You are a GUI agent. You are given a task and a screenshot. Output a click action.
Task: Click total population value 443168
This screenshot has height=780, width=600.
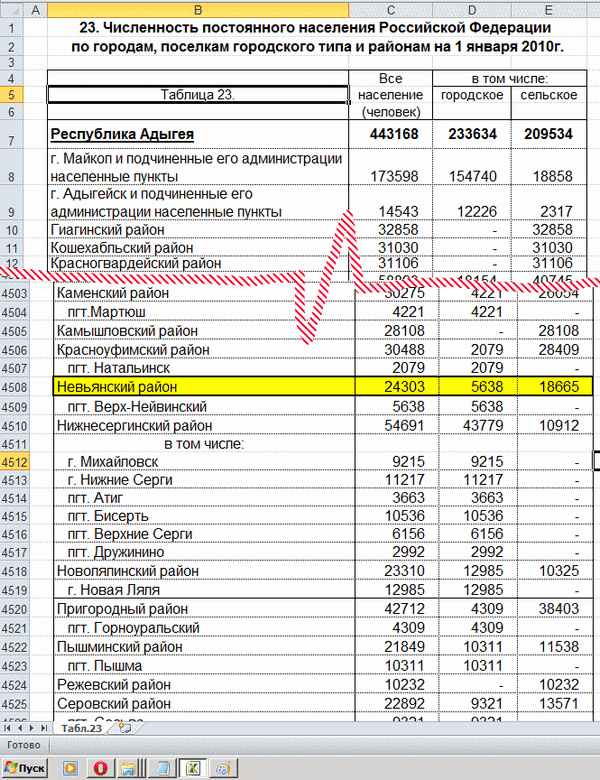click(x=391, y=134)
